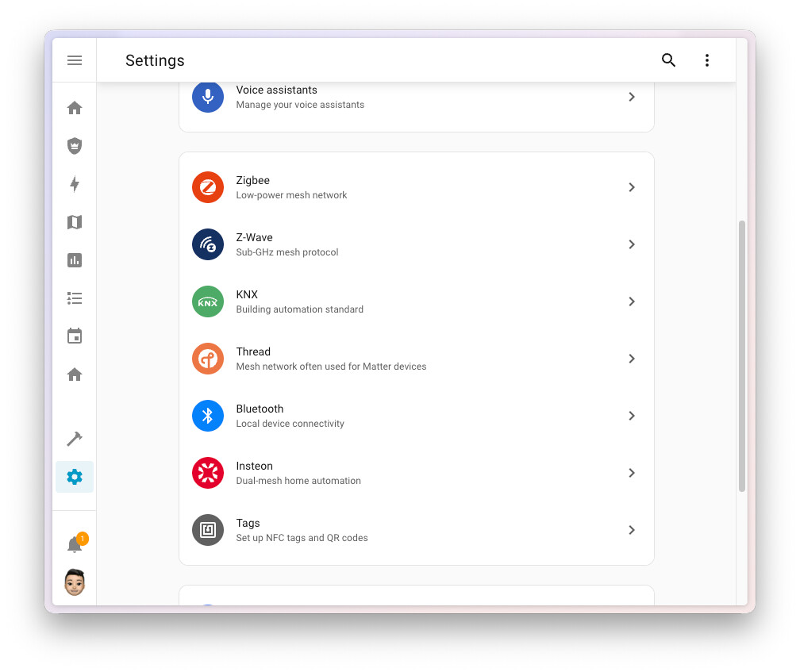The image size is (800, 672).
Task: Open Insteon dual-mesh home automation
Action: [x=417, y=473]
